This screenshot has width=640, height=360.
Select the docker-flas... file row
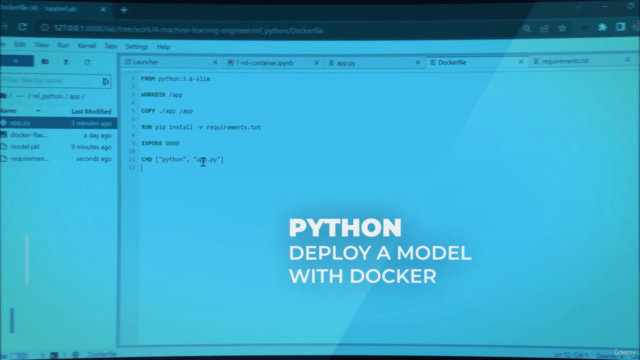pos(58,135)
